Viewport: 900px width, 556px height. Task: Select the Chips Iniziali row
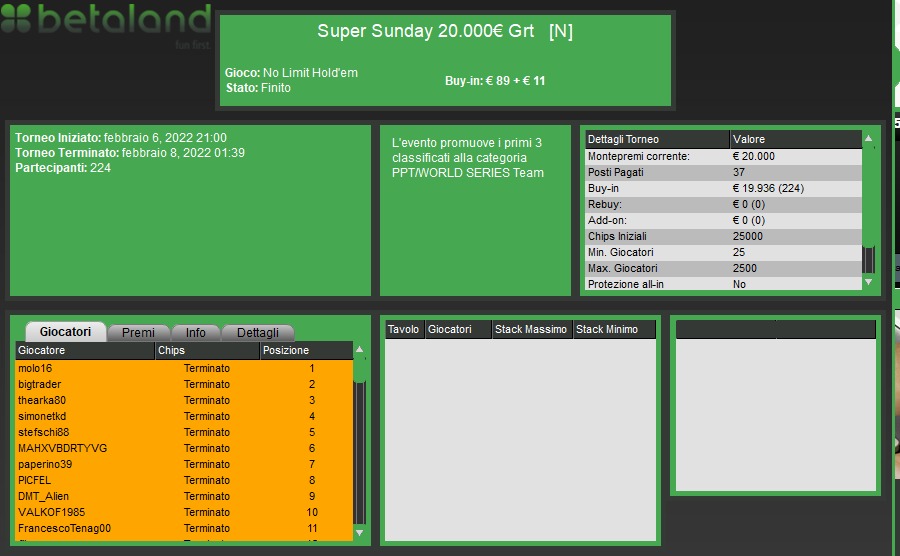723,236
